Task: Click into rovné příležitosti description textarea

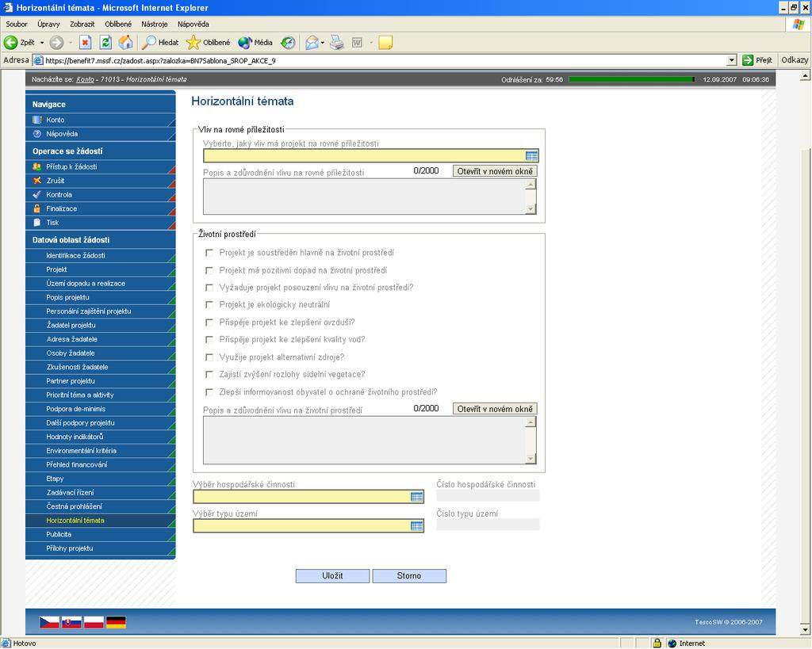Action: pos(365,197)
